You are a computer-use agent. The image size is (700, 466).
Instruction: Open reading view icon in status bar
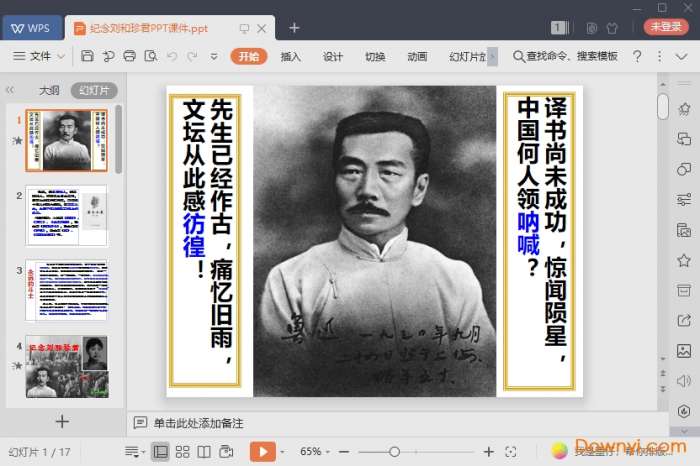point(204,452)
